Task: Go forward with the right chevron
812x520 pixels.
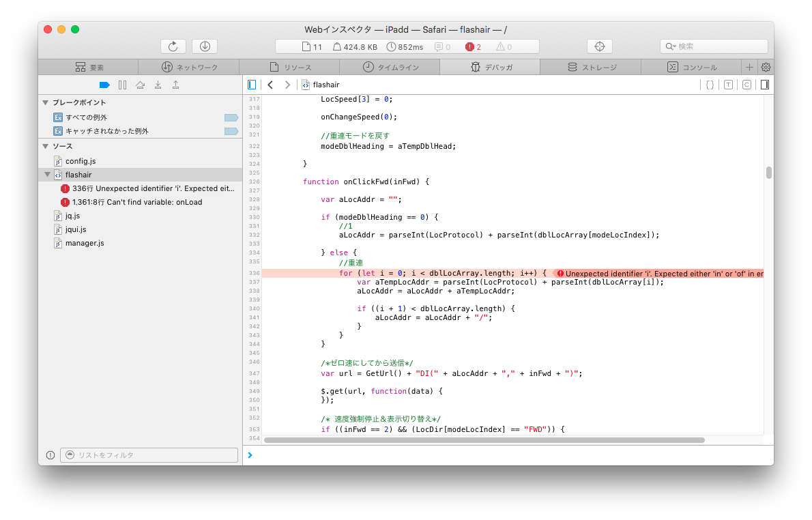Action: click(x=287, y=85)
